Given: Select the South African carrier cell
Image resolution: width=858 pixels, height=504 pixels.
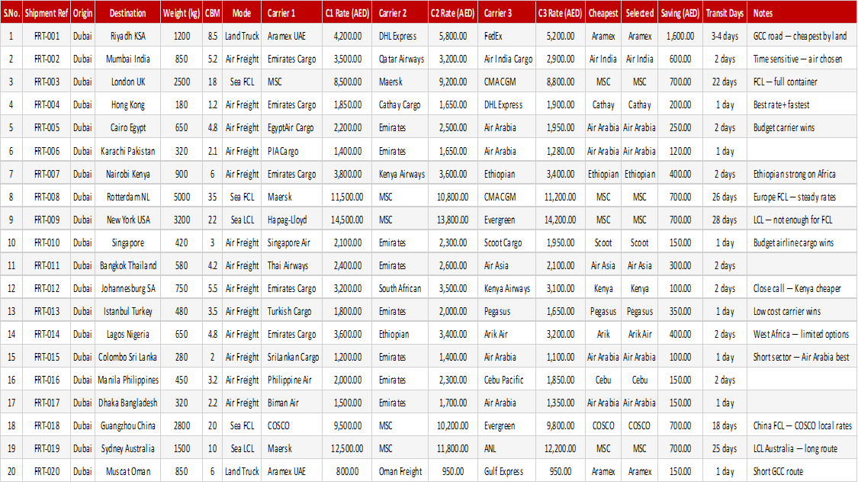Looking at the screenshot, I should pos(400,288).
